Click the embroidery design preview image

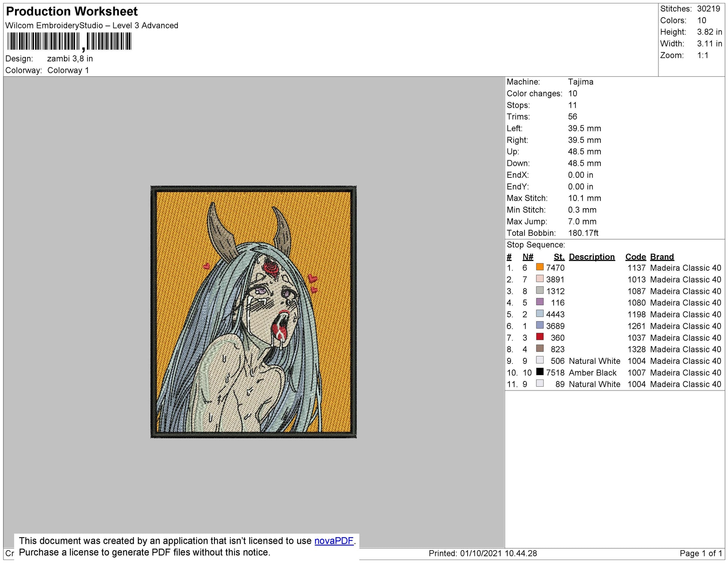(253, 312)
